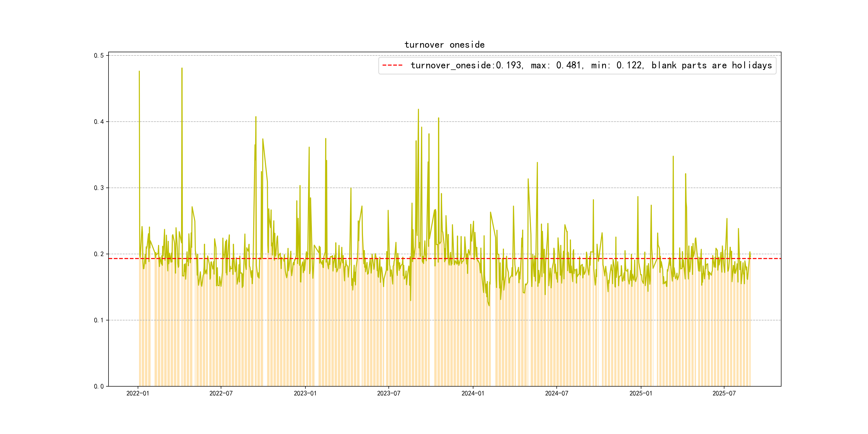Click the 'max: 0.481' text in legend
The image size is (868, 434).
pos(556,65)
